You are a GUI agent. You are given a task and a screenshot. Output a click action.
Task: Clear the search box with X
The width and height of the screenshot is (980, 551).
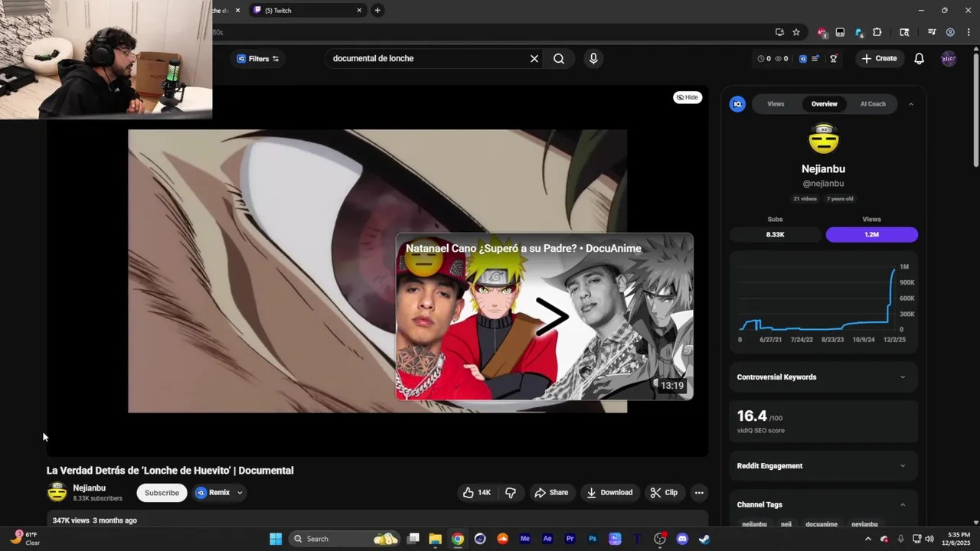point(534,59)
